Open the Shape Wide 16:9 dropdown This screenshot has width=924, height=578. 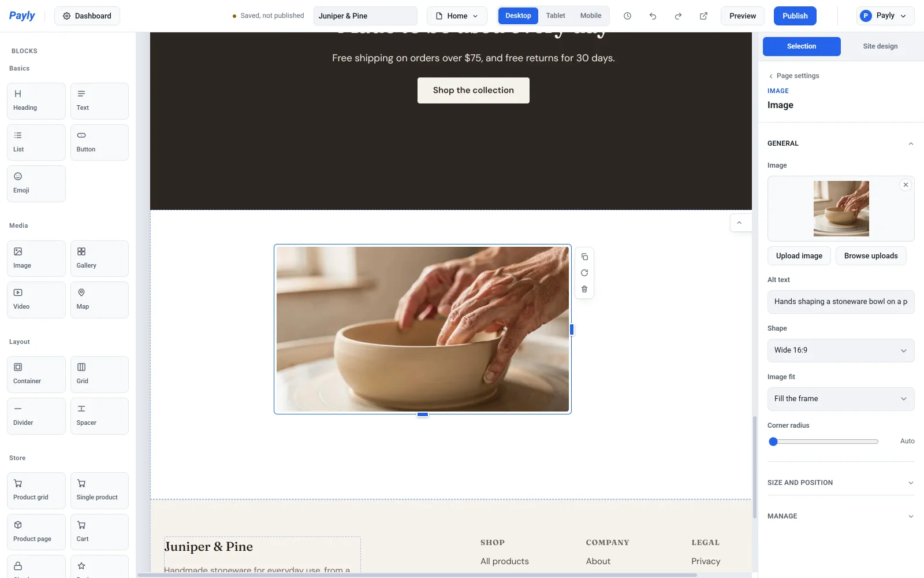(x=841, y=350)
